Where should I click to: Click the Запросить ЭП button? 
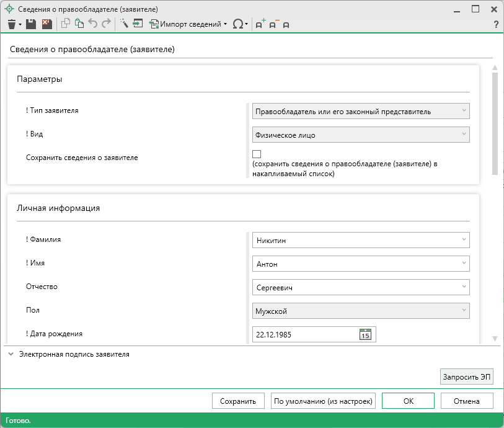[x=466, y=377]
